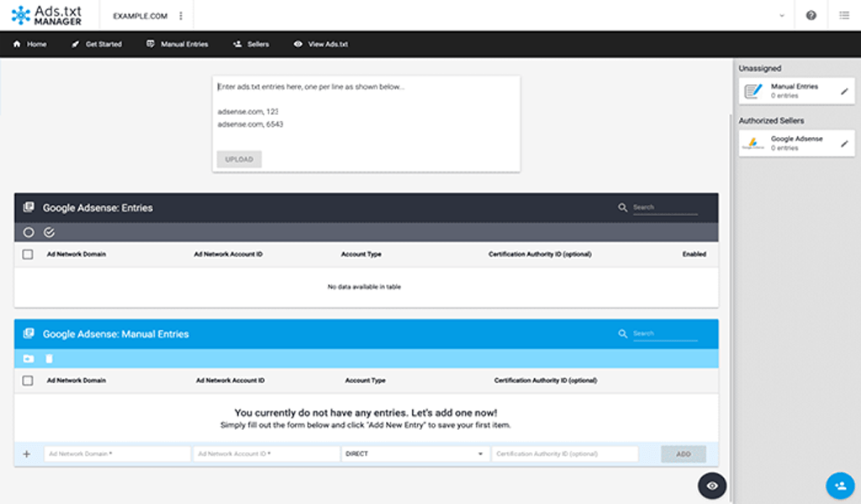Click the dark eye preview floating button

click(x=712, y=486)
